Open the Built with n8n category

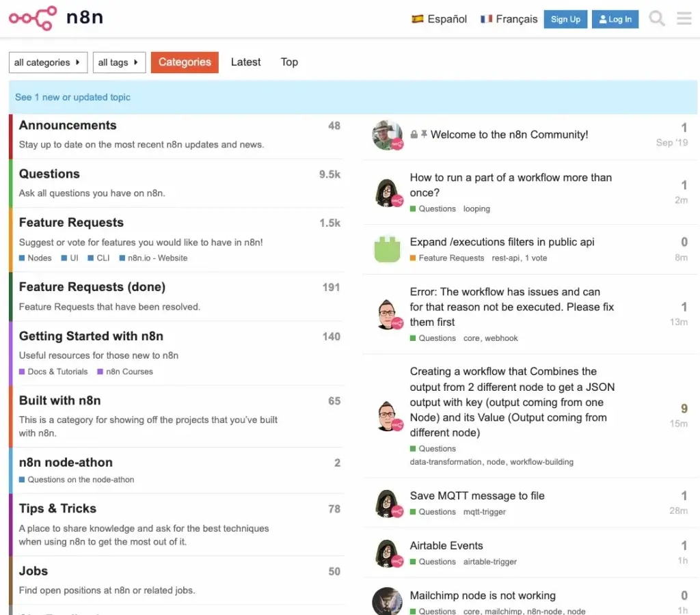tap(60, 401)
